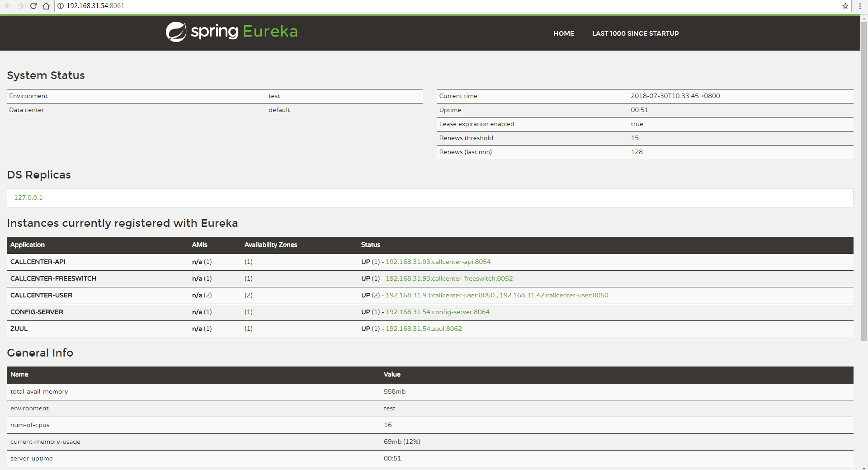This screenshot has height=470, width=868.
Task: Open 192.168.31.93:callcenter-api:8054 instance link
Action: point(438,262)
